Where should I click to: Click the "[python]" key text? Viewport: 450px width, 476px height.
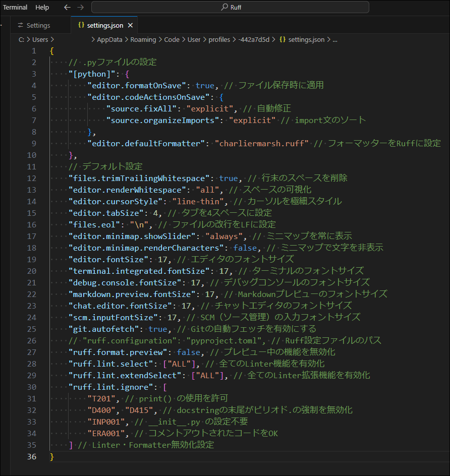92,74
